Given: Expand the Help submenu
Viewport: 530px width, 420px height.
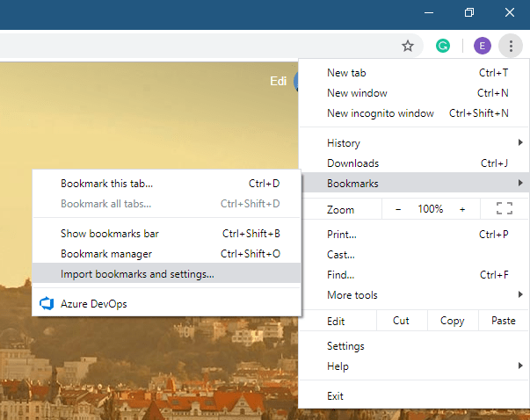Looking at the screenshot, I should 414,366.
